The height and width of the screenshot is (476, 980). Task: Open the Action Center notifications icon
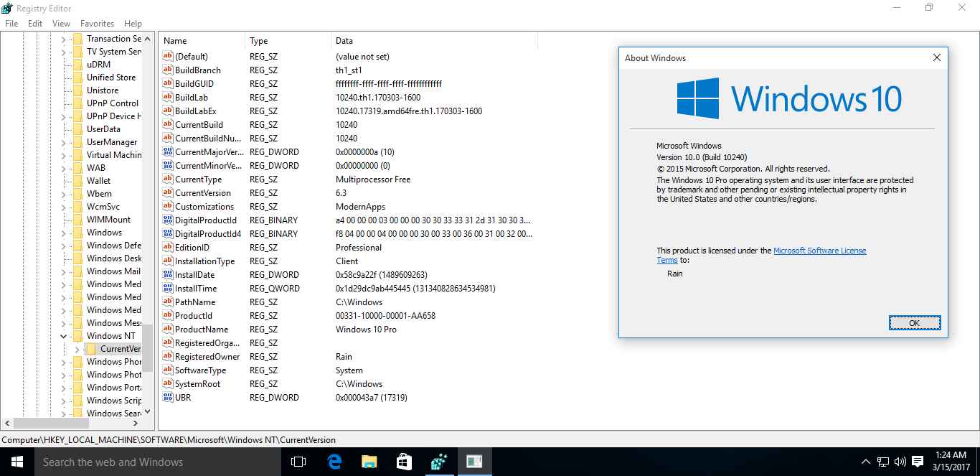click(916, 462)
